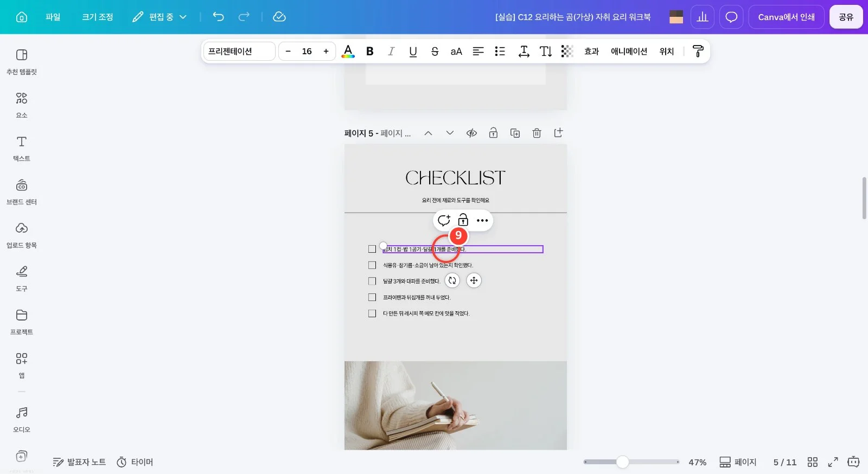Open the 프리젠테이션 font dropdown
This screenshot has height=474, width=868.
pyautogui.click(x=239, y=51)
